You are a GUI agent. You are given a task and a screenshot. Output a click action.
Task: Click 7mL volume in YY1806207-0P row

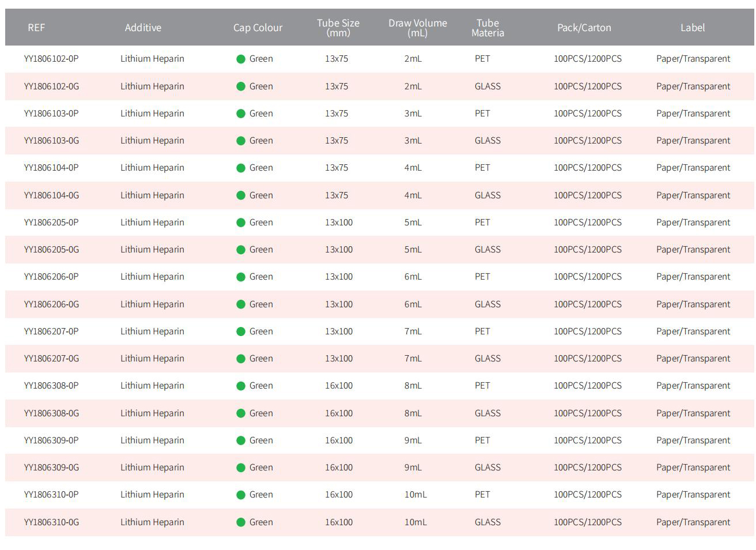(413, 331)
